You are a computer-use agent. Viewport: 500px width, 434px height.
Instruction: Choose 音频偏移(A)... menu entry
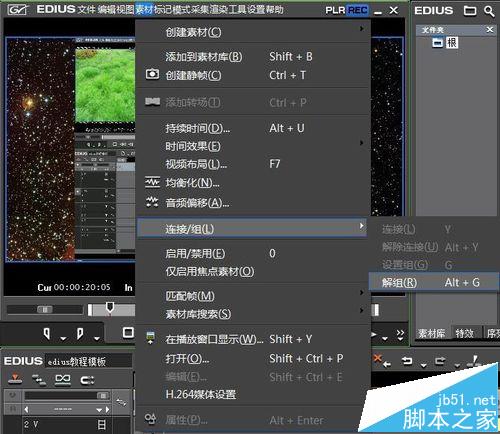253,203
